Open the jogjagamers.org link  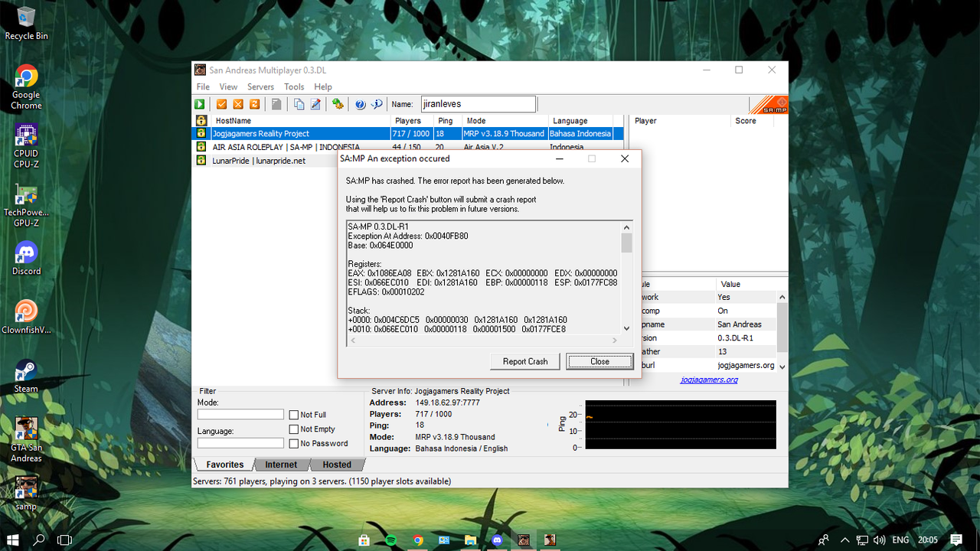tap(709, 380)
